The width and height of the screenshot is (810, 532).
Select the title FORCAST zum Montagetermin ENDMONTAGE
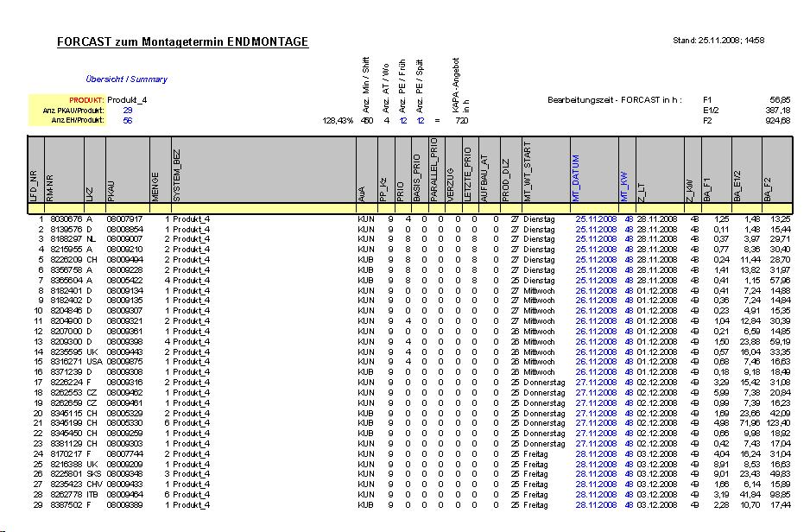click(x=182, y=41)
